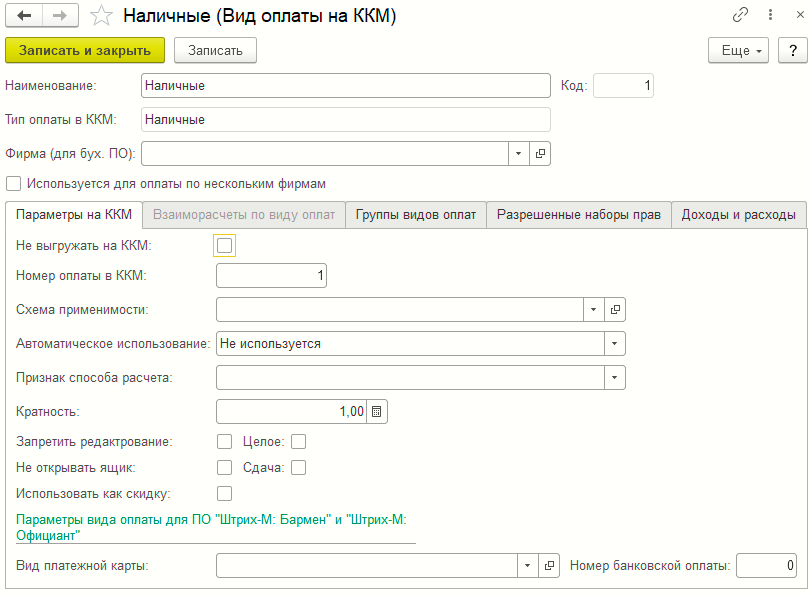This screenshot has height=594, width=811.
Task: Switch to Группы видов оплат tab
Action: click(x=416, y=215)
